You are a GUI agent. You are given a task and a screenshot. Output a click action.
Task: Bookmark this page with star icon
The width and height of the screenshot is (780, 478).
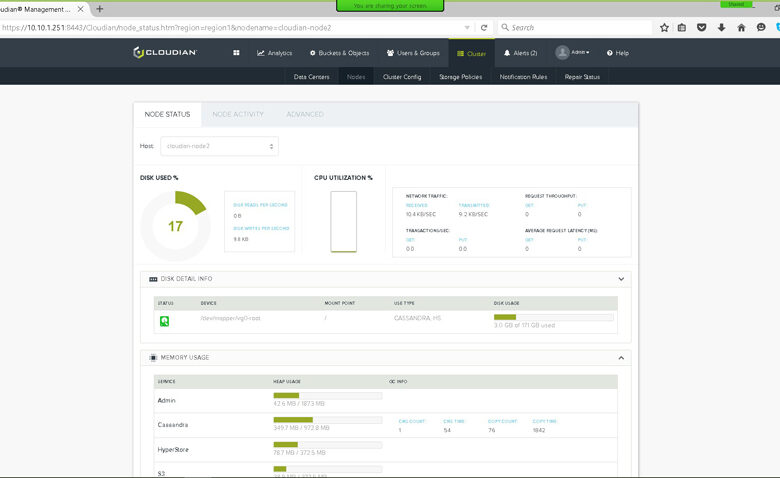[664, 28]
